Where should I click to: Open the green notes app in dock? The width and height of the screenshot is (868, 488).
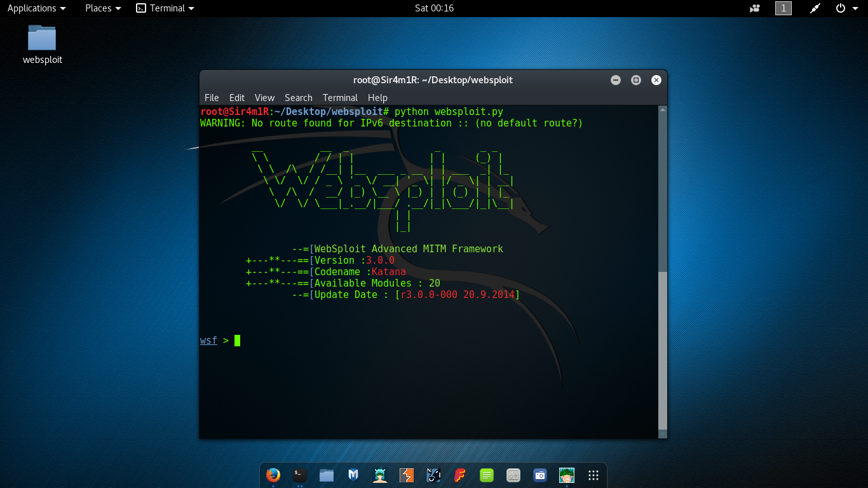point(487,475)
